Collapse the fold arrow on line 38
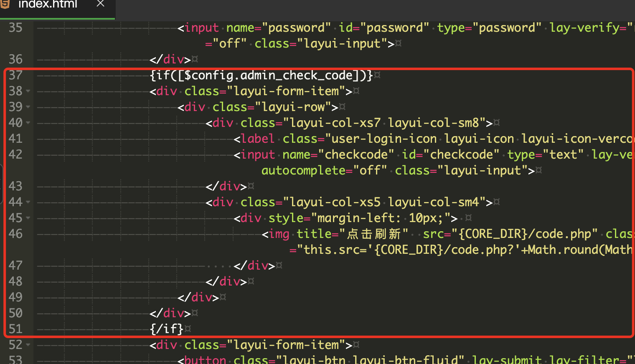 point(28,91)
